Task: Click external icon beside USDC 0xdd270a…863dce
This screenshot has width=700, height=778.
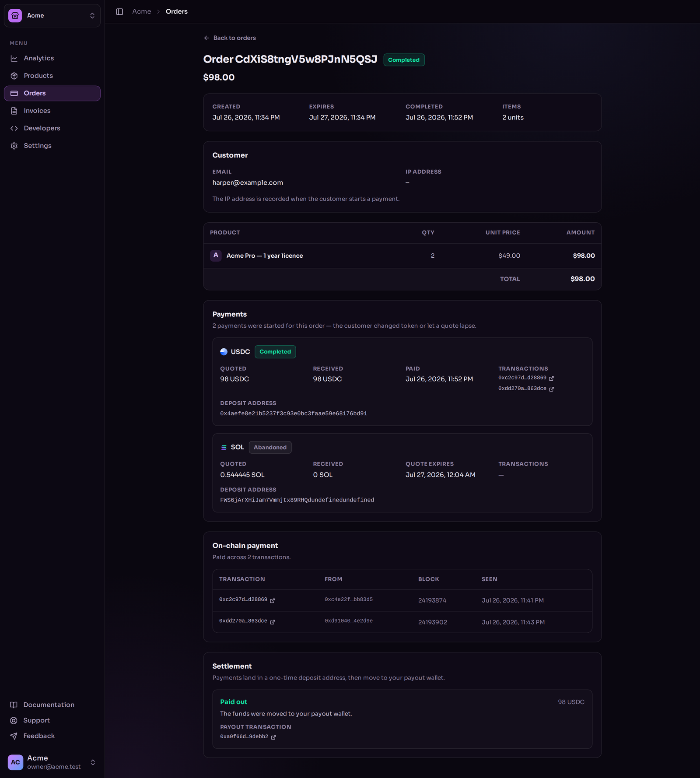Action: [551, 389]
